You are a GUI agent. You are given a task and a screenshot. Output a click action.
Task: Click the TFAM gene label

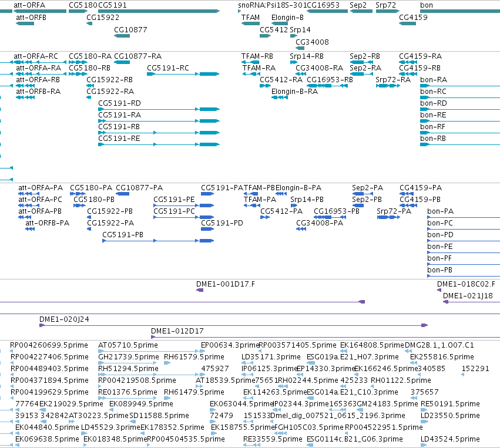pos(250,18)
